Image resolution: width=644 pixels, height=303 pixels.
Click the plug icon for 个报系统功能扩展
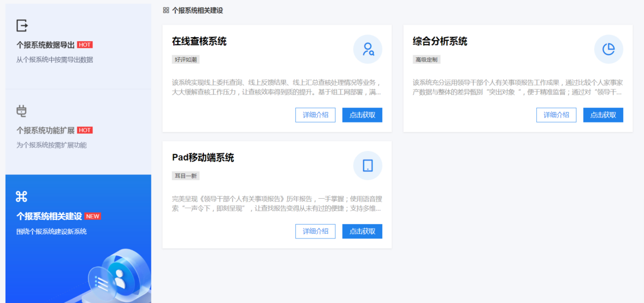pos(21,111)
